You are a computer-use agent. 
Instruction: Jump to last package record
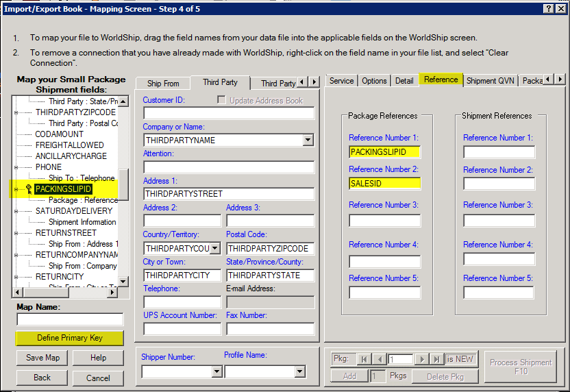tap(437, 359)
